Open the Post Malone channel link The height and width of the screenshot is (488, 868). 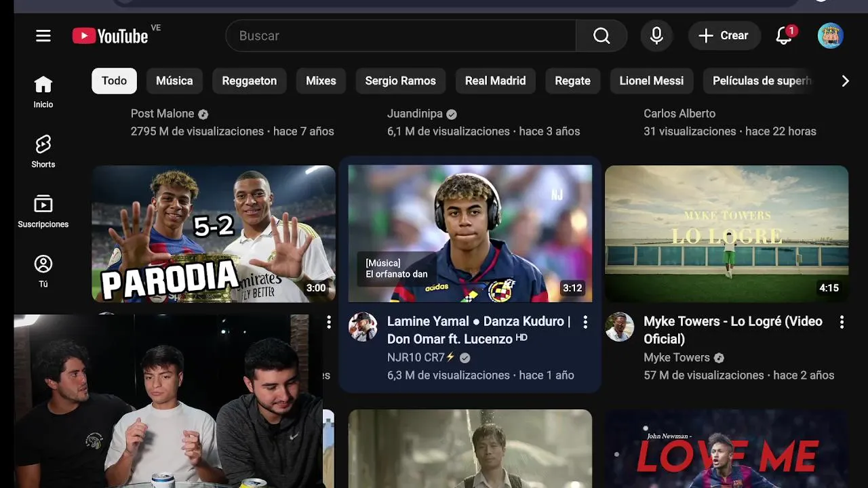(x=162, y=114)
